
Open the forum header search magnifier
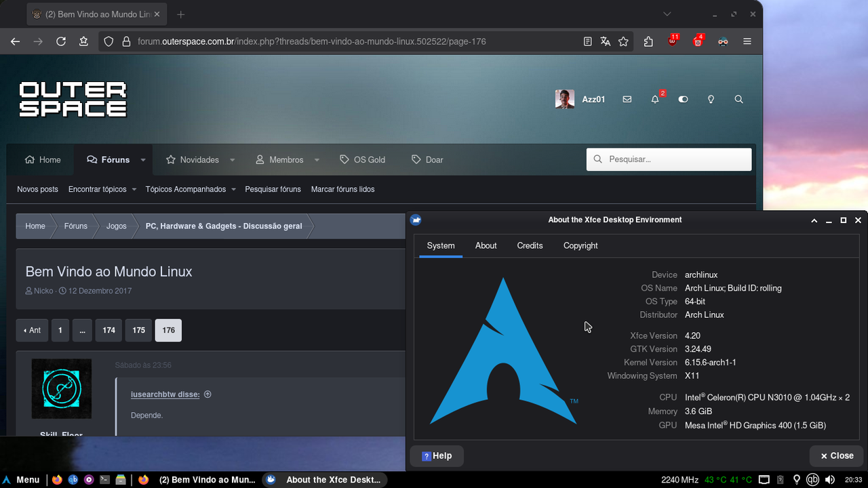[x=738, y=99]
